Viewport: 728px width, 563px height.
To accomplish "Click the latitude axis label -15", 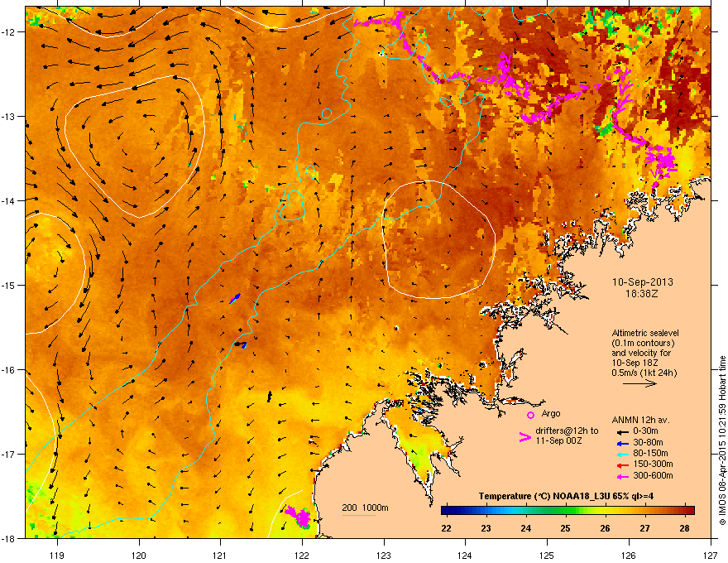I will (x=8, y=285).
